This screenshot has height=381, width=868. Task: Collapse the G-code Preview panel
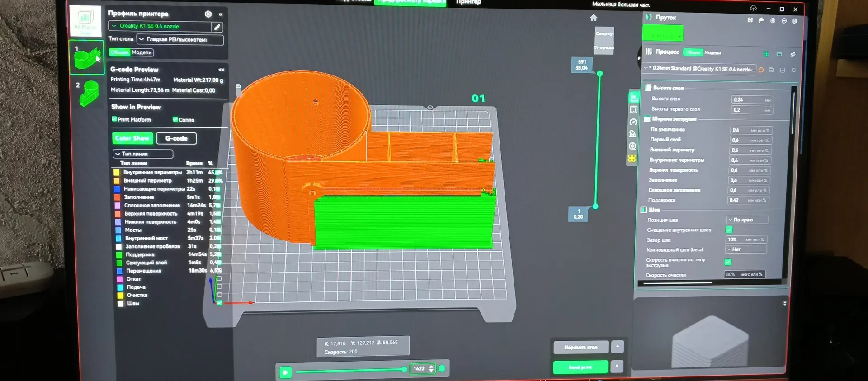(221, 70)
